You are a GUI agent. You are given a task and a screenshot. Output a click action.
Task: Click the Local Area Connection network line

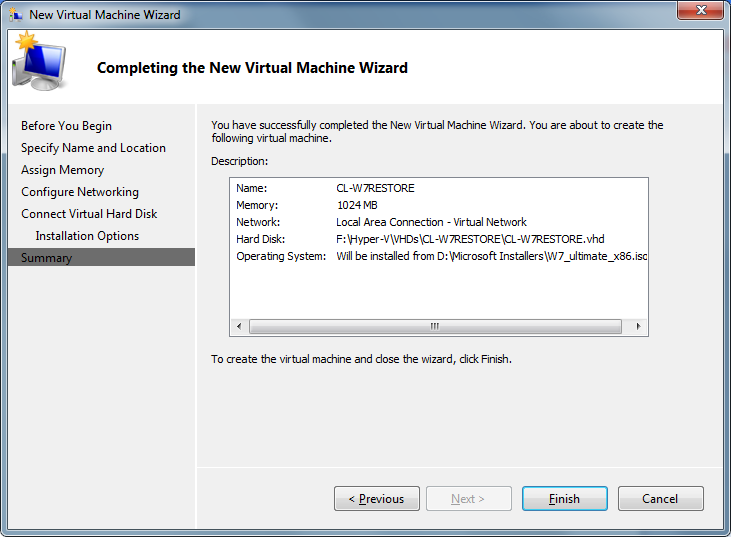click(431, 222)
